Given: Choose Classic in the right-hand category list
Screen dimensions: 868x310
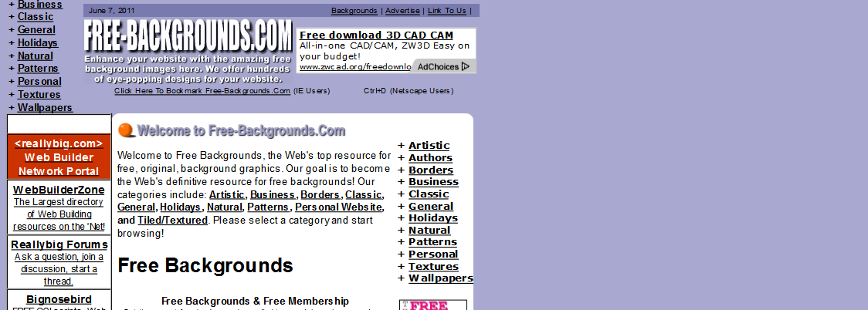Looking at the screenshot, I should [429, 194].
